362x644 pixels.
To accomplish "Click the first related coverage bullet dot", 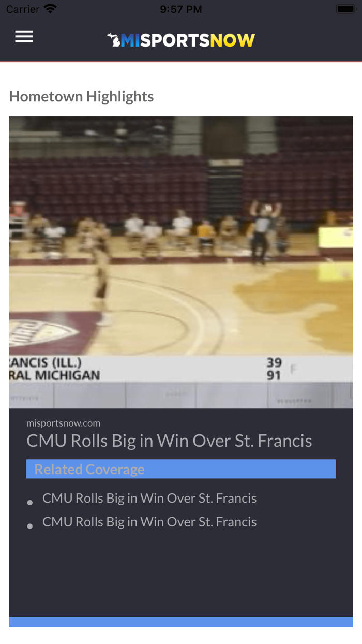I will click(30, 502).
